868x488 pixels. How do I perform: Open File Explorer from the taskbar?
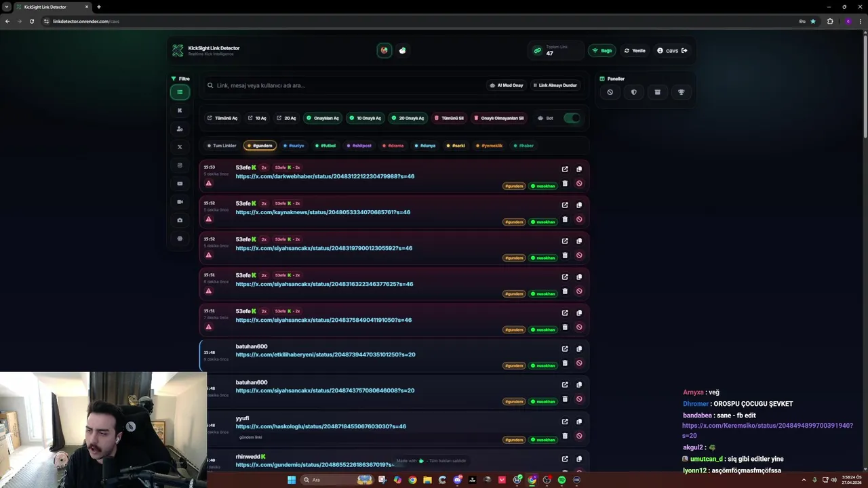click(427, 480)
